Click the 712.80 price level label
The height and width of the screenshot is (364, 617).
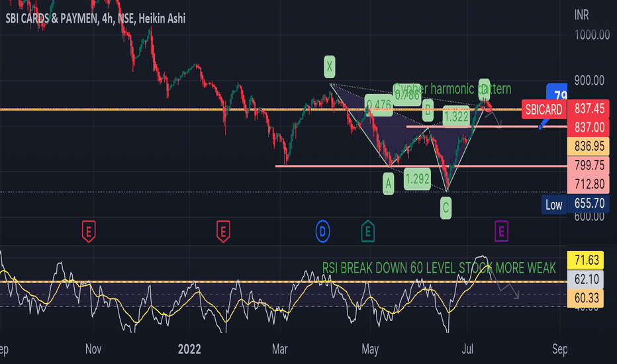pos(589,184)
